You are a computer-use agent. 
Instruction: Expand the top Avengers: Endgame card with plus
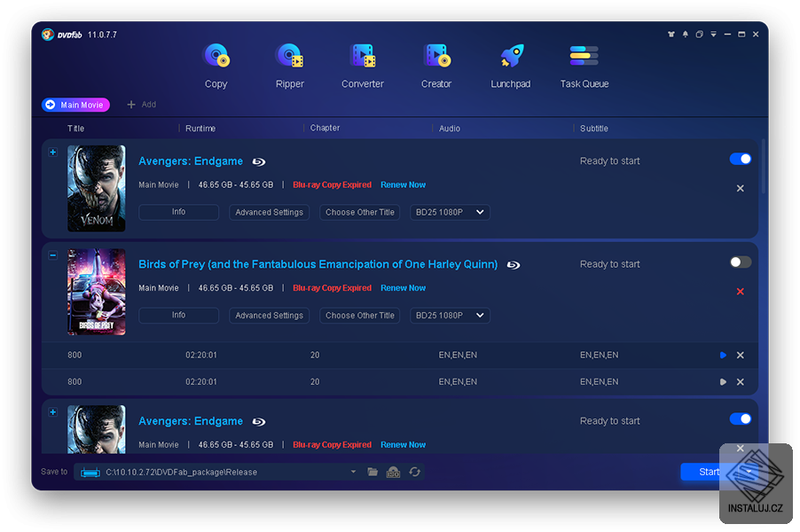52,152
